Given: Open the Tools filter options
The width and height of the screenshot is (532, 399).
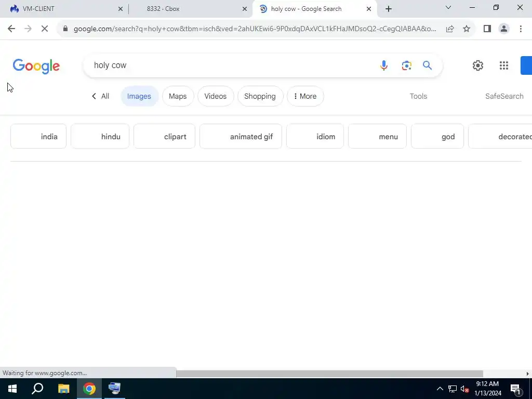Looking at the screenshot, I should pyautogui.click(x=418, y=96).
